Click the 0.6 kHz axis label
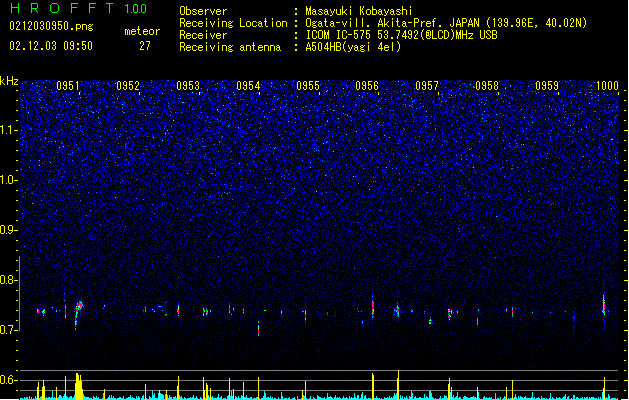The image size is (629, 400). pyautogui.click(x=8, y=380)
